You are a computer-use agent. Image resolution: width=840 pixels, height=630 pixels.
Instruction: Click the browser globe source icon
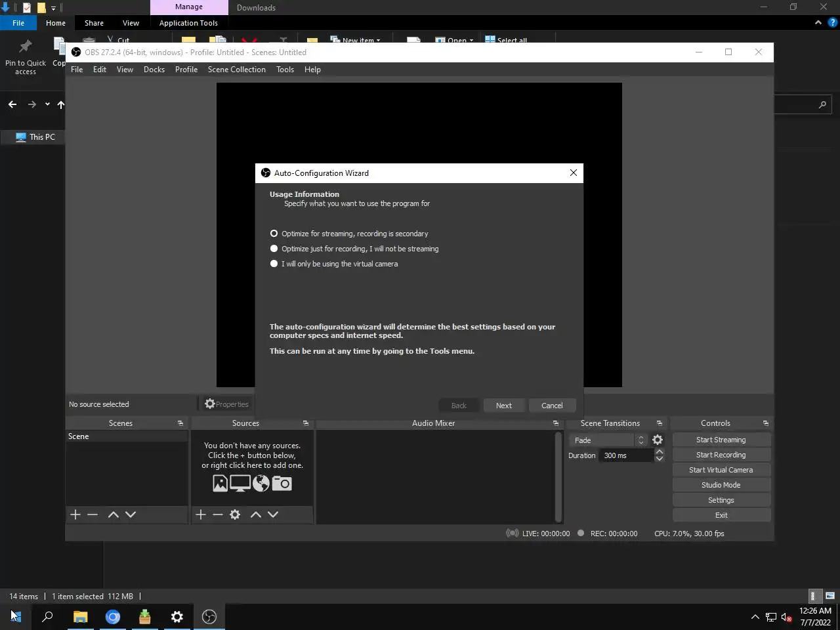point(261,484)
